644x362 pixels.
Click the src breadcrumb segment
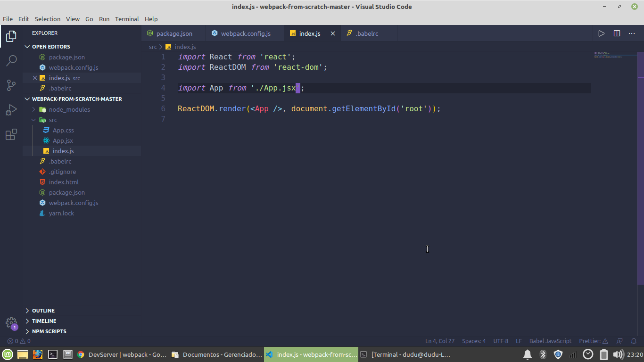(153, 47)
